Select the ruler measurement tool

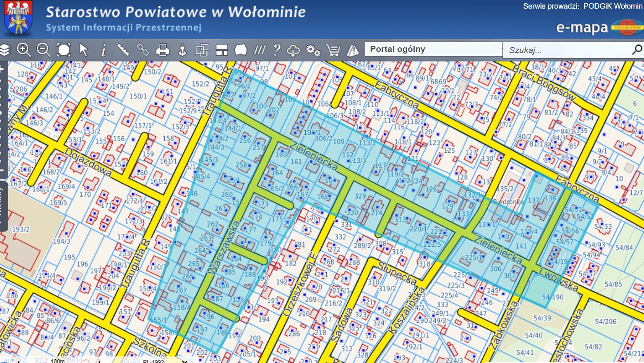click(123, 50)
